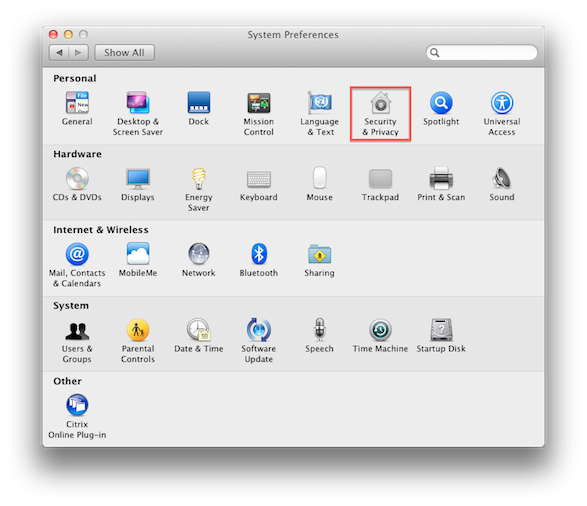
Task: Open Startup Disk settings
Action: [x=441, y=335]
